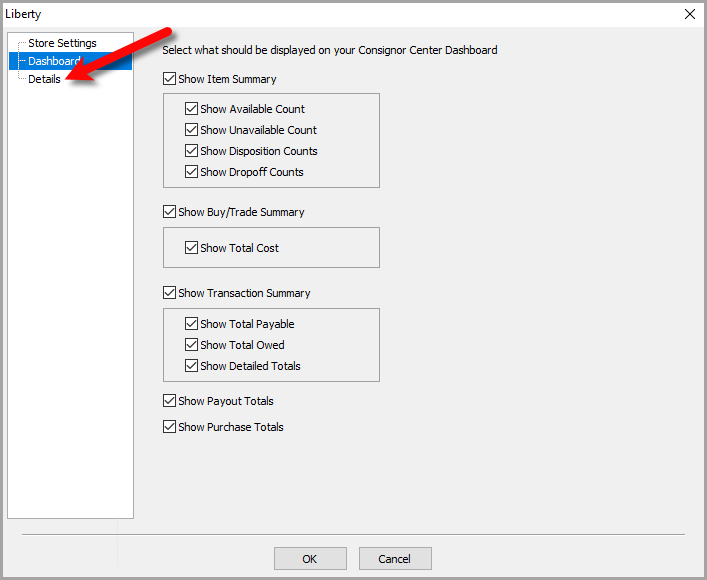Confirm settings with the OK button
This screenshot has height=580, width=707.
coord(310,559)
